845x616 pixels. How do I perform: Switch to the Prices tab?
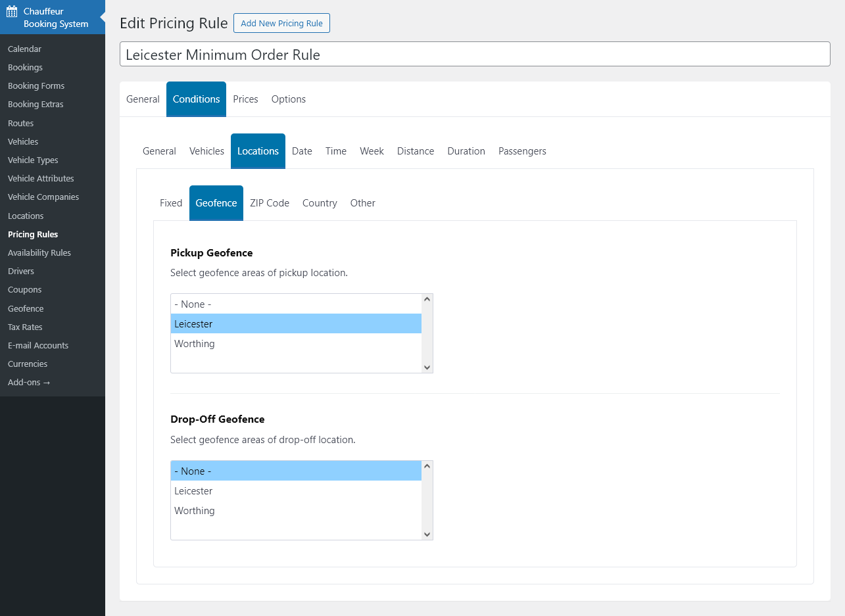point(245,99)
